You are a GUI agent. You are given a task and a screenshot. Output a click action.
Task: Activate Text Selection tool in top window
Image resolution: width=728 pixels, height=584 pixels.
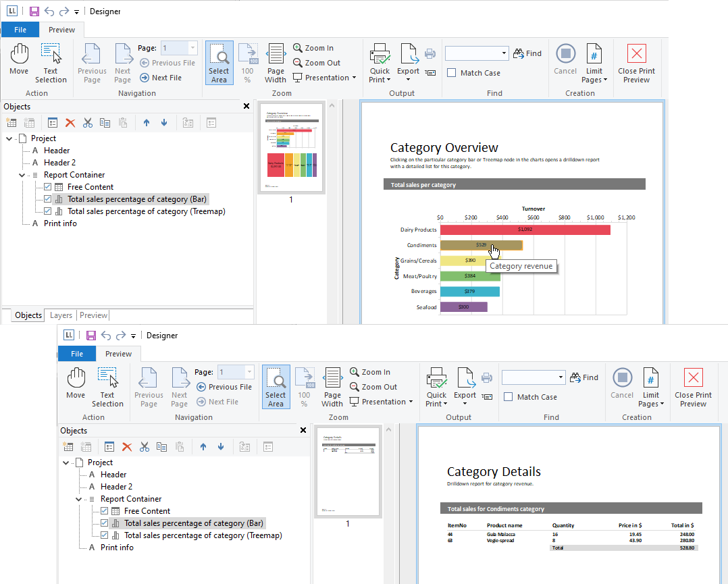pos(51,63)
